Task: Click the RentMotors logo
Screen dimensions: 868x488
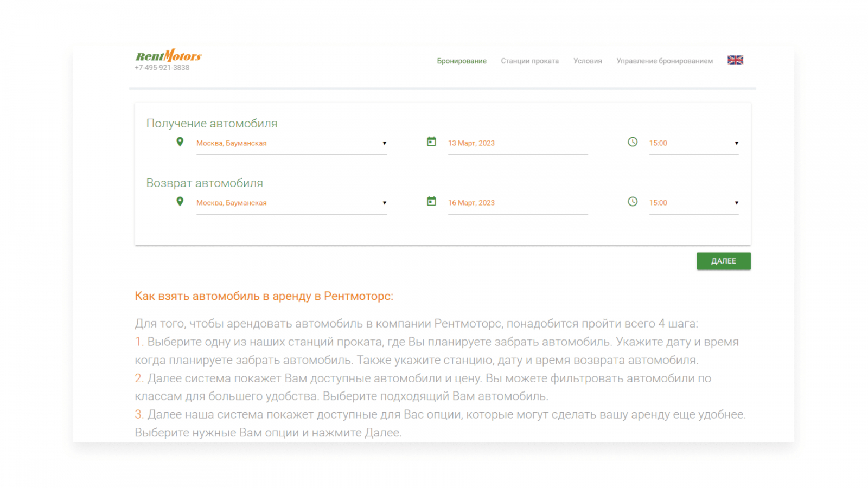Action: click(x=168, y=56)
